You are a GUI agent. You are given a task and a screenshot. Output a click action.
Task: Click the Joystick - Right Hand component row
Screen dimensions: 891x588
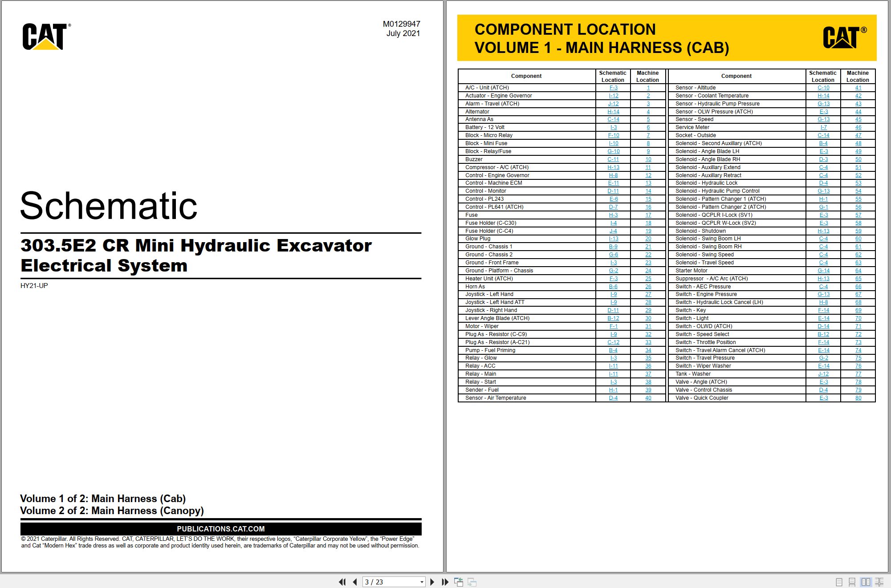coord(562,310)
